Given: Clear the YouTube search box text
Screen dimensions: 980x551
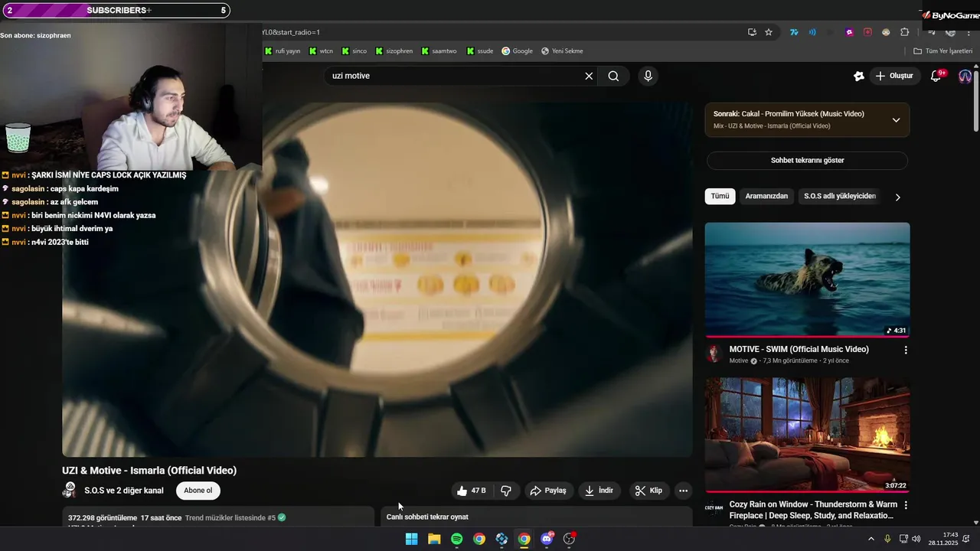Looking at the screenshot, I should (x=589, y=76).
